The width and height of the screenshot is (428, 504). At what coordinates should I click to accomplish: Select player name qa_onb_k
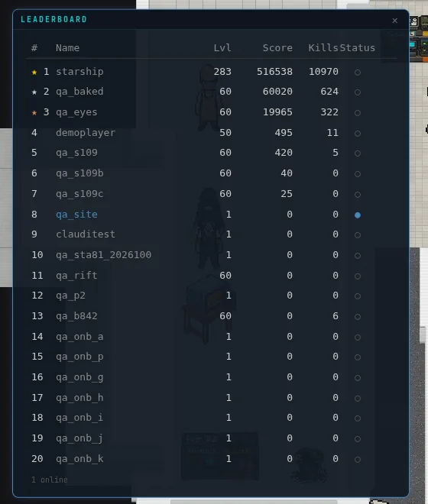pos(79,459)
